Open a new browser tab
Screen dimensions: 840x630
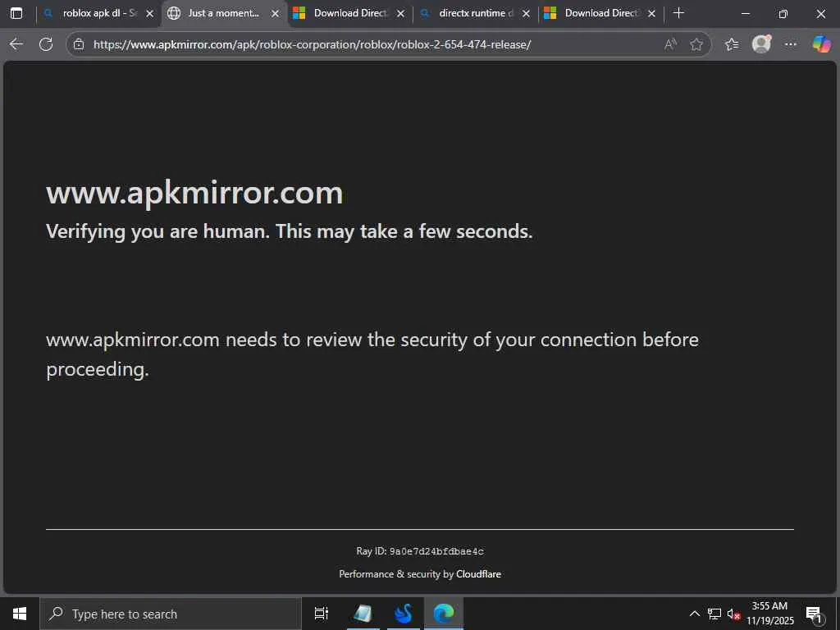[x=678, y=13]
